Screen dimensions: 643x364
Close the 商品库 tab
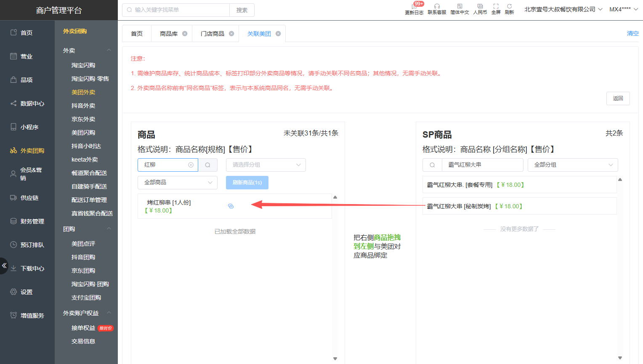185,34
